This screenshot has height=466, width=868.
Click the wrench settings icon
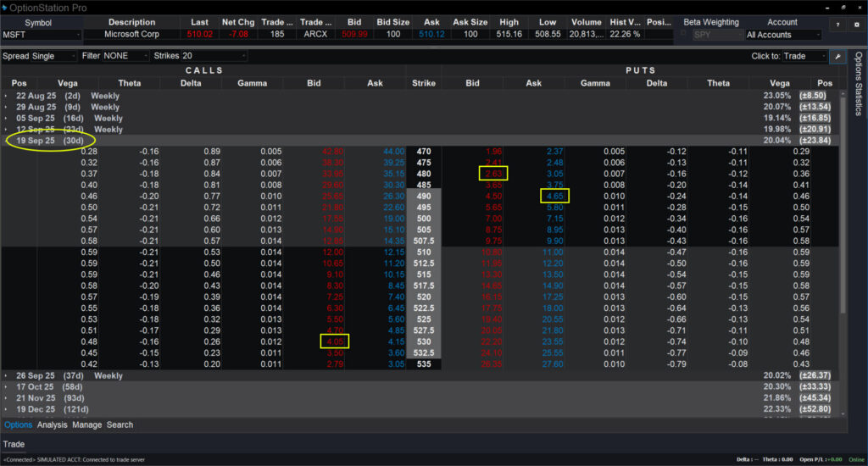[x=837, y=56]
